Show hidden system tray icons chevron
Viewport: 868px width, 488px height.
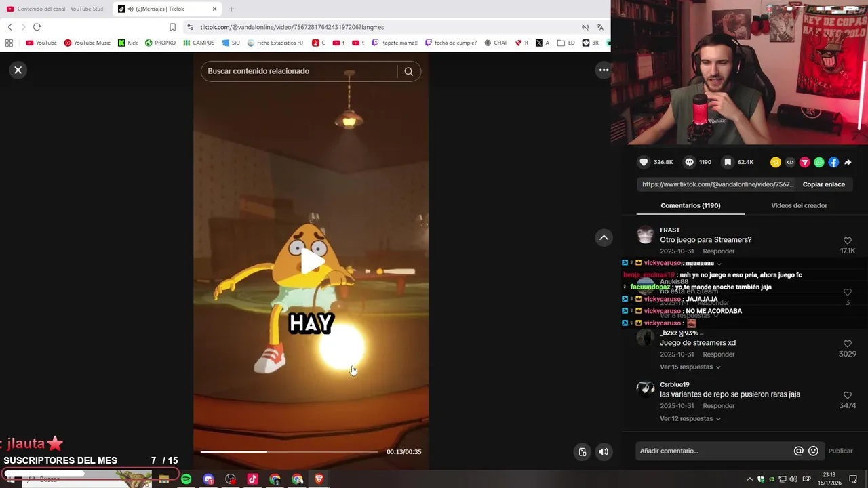[749, 479]
